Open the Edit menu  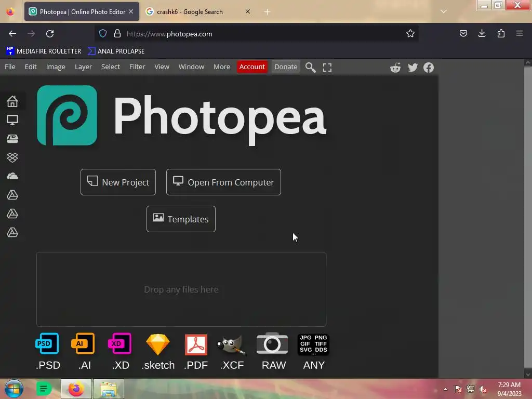click(x=31, y=67)
